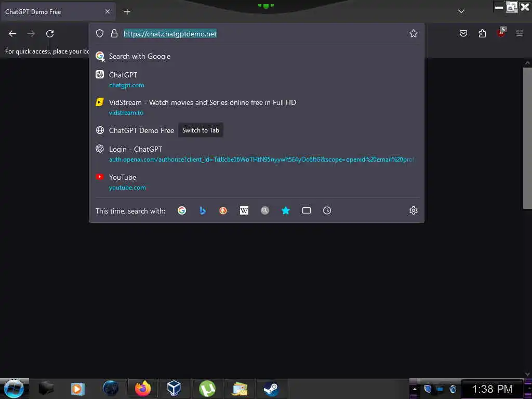Open tracking protection shield icon
The width and height of the screenshot is (532, 399).
click(x=99, y=33)
